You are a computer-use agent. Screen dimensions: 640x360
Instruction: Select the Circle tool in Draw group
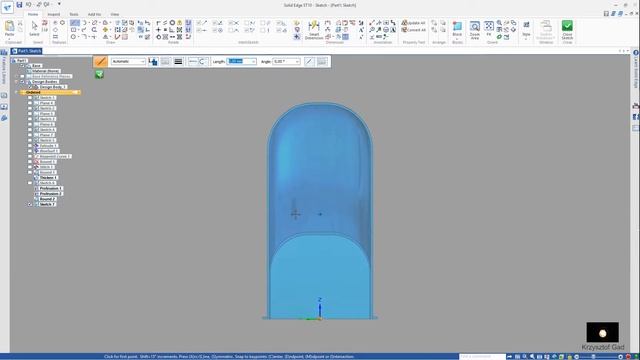(73, 37)
